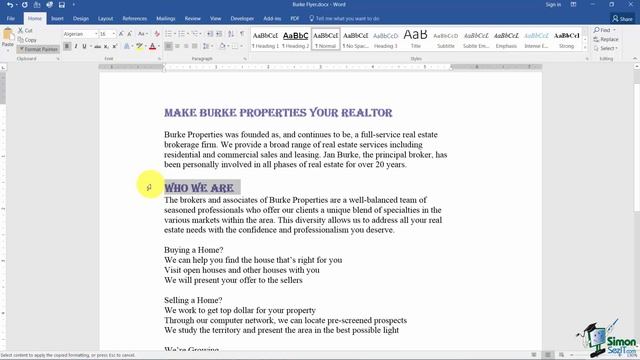Switch to the Insert tab

pyautogui.click(x=57, y=19)
